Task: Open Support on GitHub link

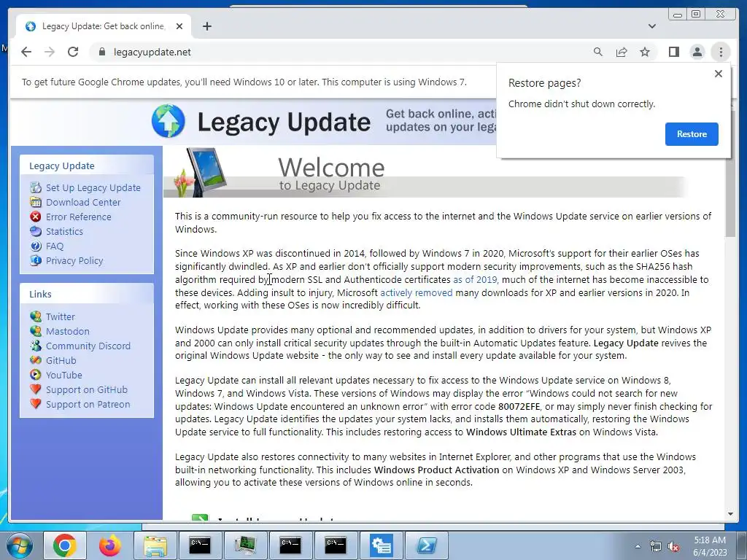Action: [x=87, y=389]
